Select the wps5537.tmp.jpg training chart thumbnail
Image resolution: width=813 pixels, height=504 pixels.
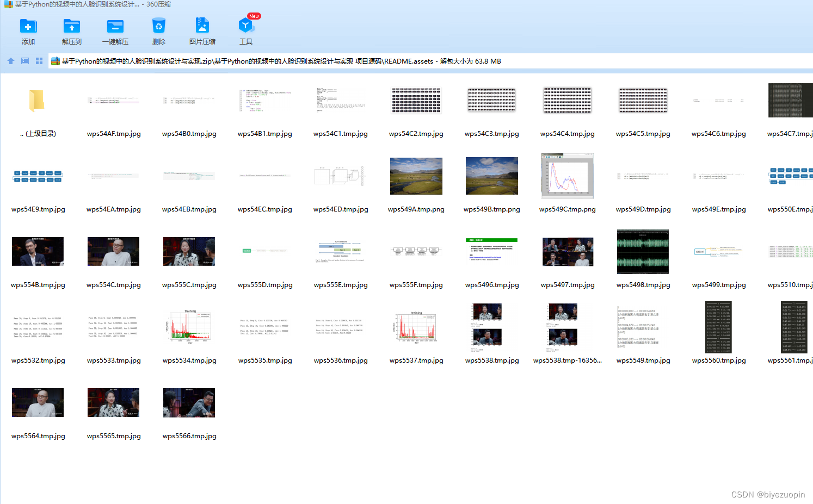(416, 327)
